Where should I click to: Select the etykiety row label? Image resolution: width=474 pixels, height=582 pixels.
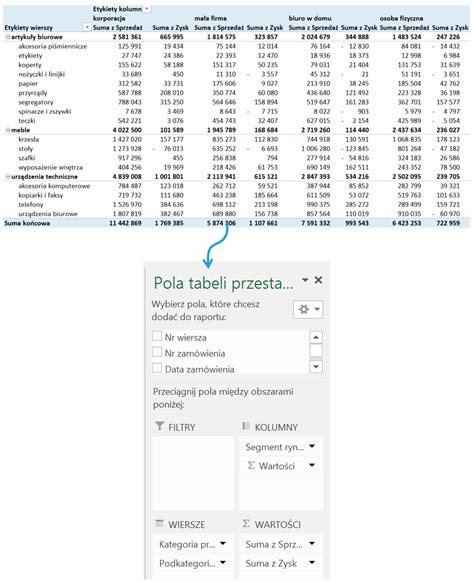(30, 55)
